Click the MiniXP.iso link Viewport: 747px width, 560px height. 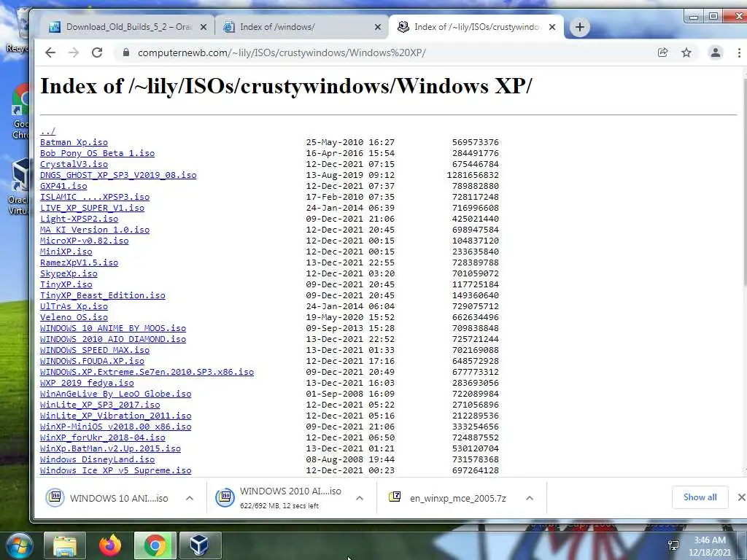pos(66,252)
